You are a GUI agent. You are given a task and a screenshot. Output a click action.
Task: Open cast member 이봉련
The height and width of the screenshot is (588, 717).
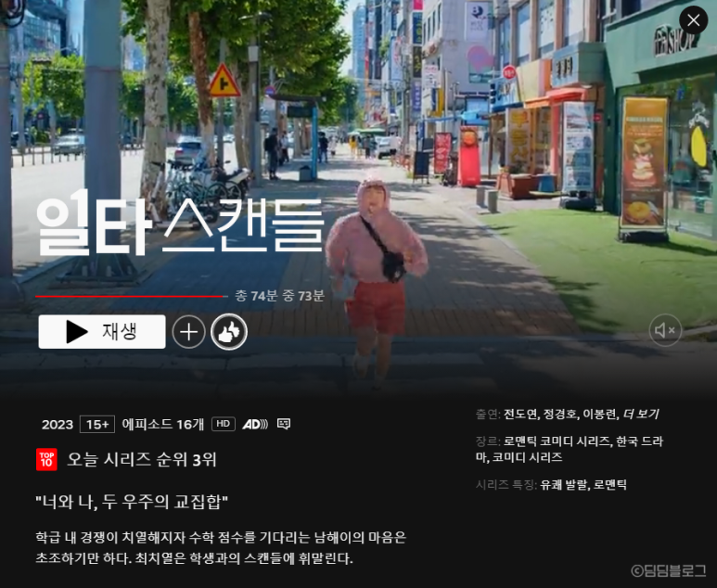pos(600,415)
